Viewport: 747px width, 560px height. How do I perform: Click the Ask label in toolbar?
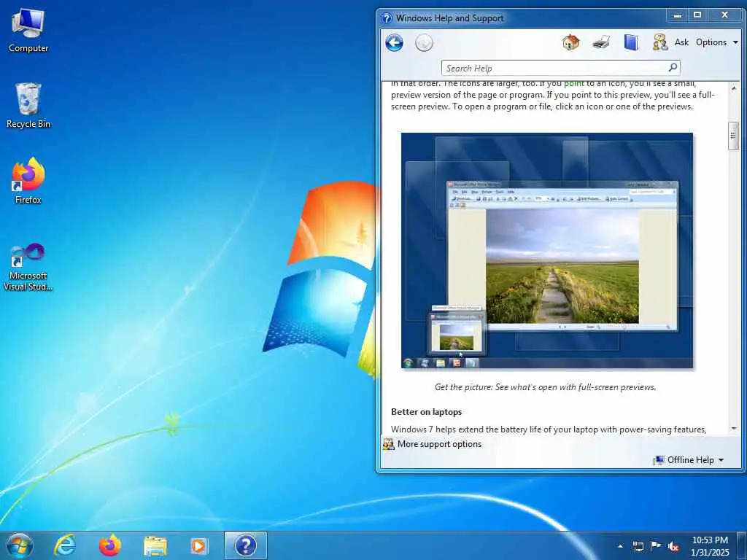[x=681, y=42]
